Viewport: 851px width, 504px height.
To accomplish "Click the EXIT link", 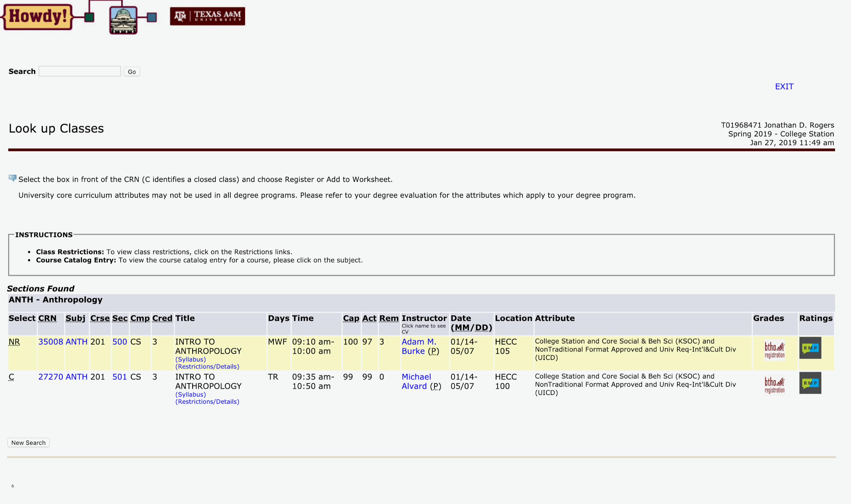I will (784, 87).
